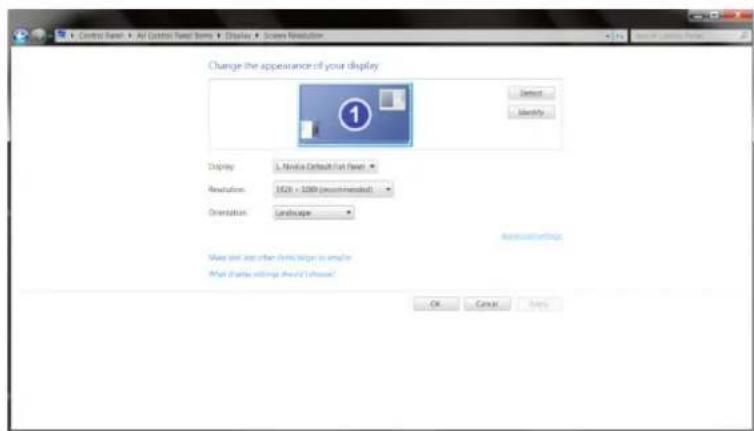Expand the address bar history dropdown arrow

(608, 36)
